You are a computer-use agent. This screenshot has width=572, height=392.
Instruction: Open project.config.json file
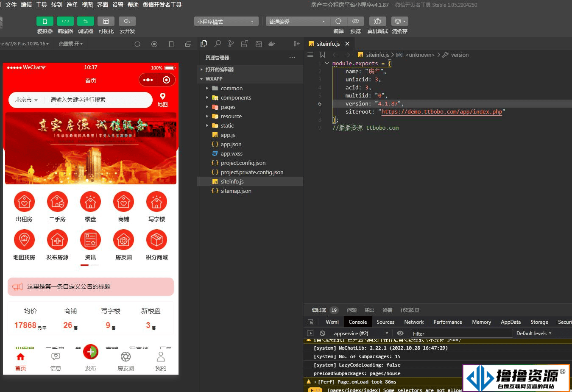coord(251,163)
